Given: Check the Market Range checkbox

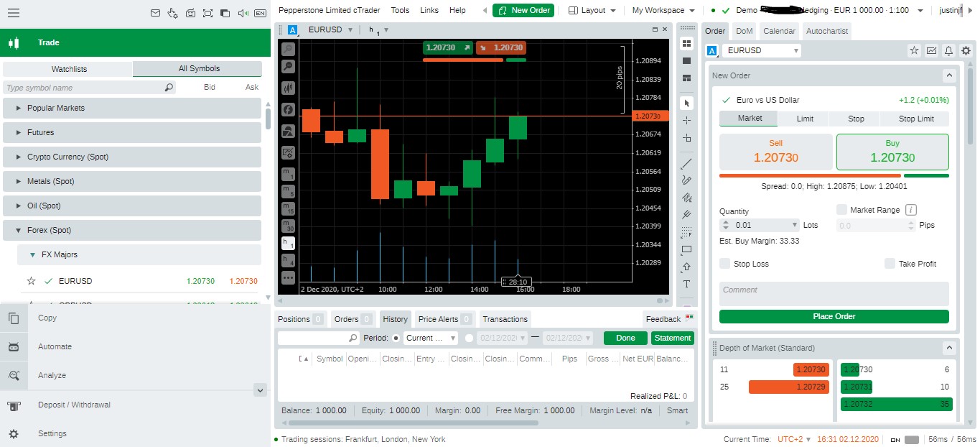Looking at the screenshot, I should tap(841, 210).
